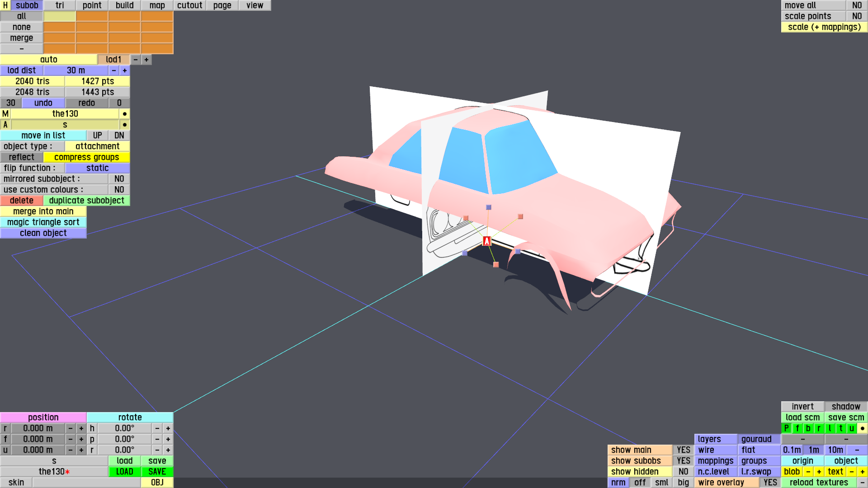Screen dimensions: 868x488
Task: Increase blob size with plus button
Action: pyautogui.click(x=819, y=472)
